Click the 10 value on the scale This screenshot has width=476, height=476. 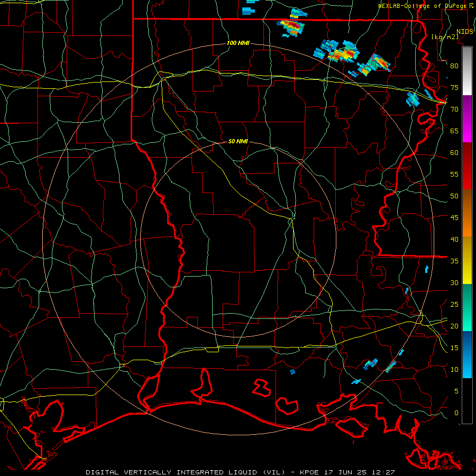coord(454,370)
